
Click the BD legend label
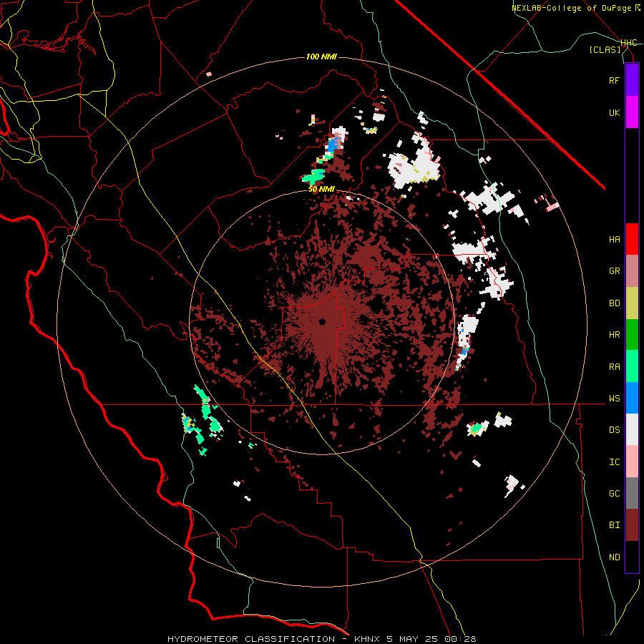pos(615,303)
